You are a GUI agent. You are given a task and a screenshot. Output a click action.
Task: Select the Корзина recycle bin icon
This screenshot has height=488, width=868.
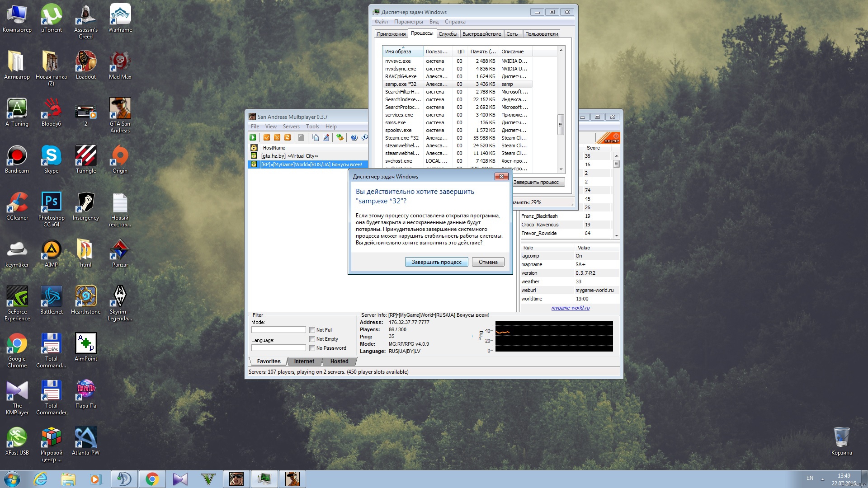point(841,441)
